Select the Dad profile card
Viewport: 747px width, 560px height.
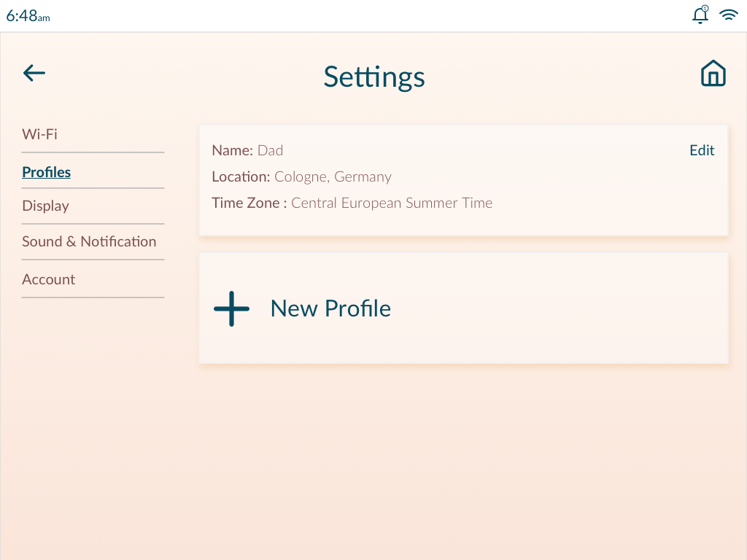click(x=463, y=181)
